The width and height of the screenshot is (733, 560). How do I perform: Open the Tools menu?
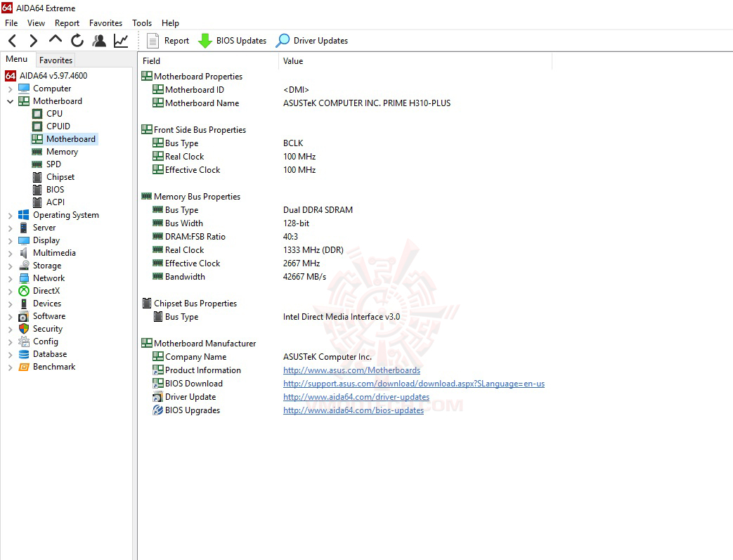142,22
